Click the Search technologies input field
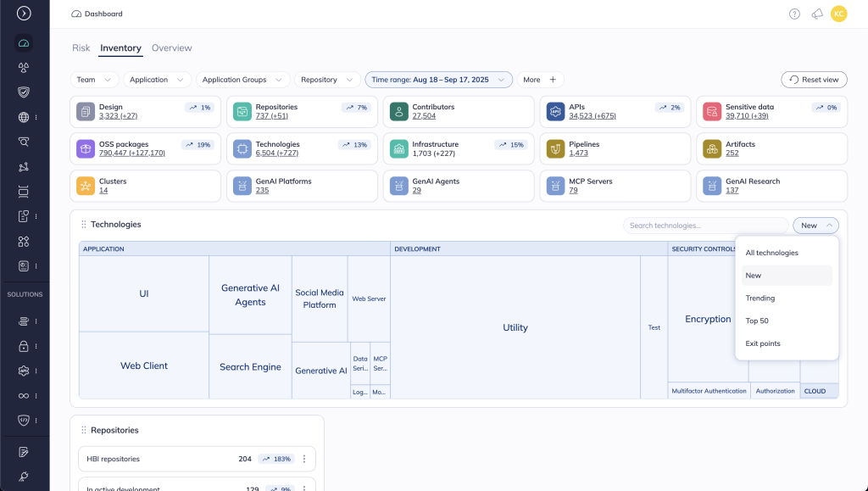The width and height of the screenshot is (868, 491). click(705, 226)
